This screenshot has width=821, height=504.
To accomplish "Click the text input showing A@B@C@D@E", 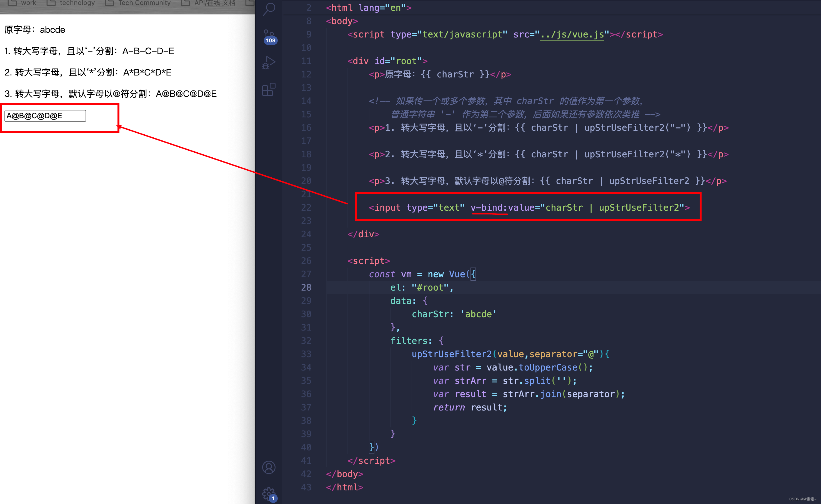I will [45, 116].
